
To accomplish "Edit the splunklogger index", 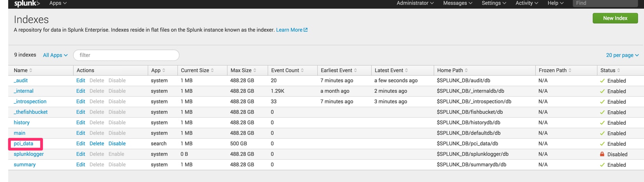I will coord(80,154).
